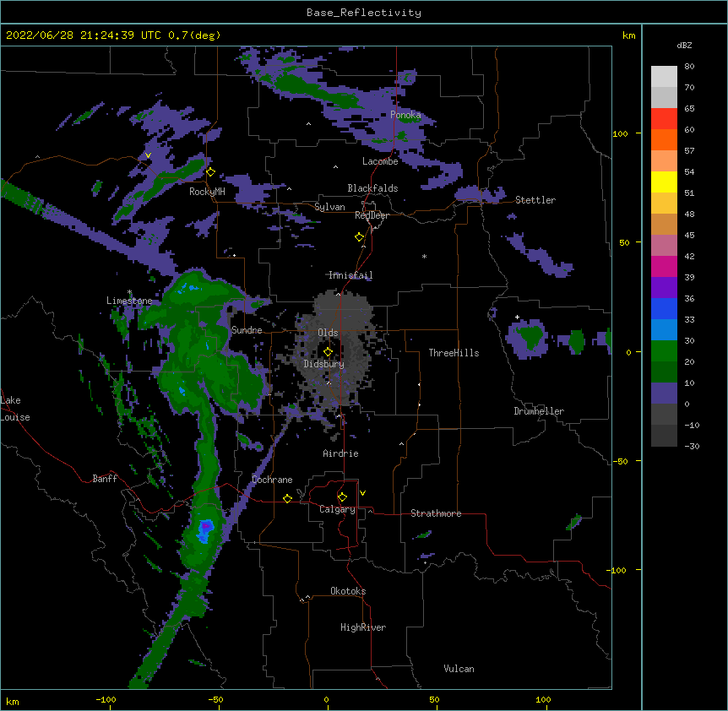Click the Innisfail label
728x711 pixels.
pyautogui.click(x=350, y=275)
